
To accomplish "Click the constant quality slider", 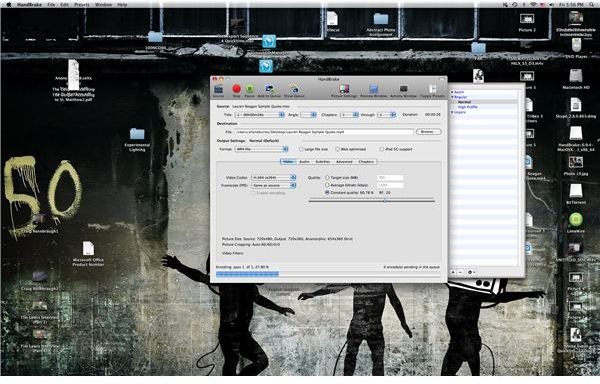I will [372, 200].
